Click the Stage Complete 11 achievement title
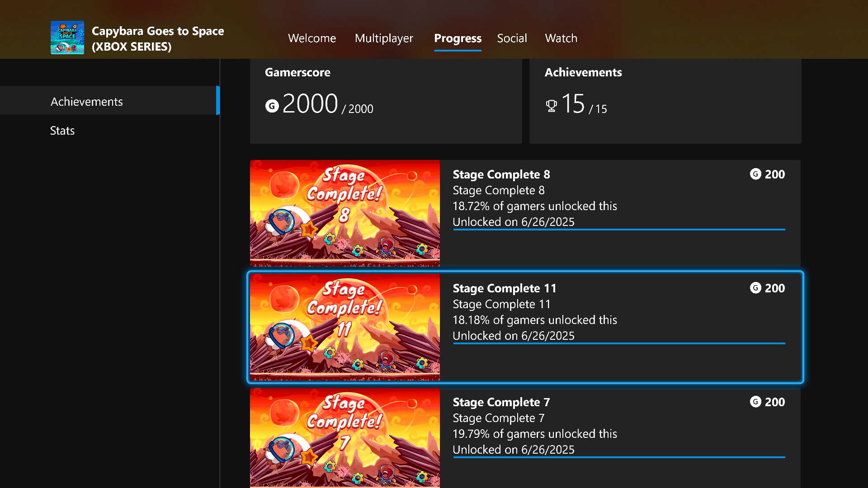Image resolution: width=868 pixels, height=488 pixels. [504, 288]
